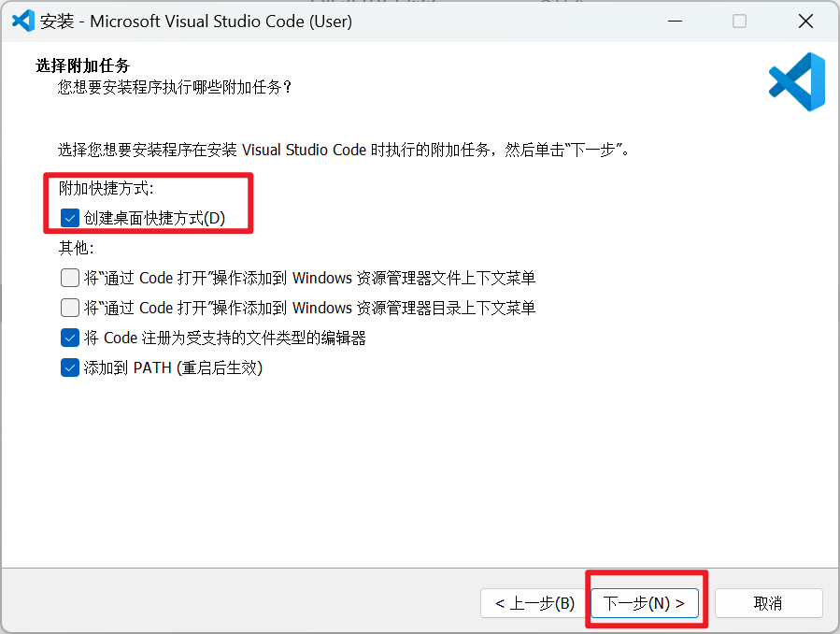
Task: Click the large VS Code logo in header
Action: 797,81
